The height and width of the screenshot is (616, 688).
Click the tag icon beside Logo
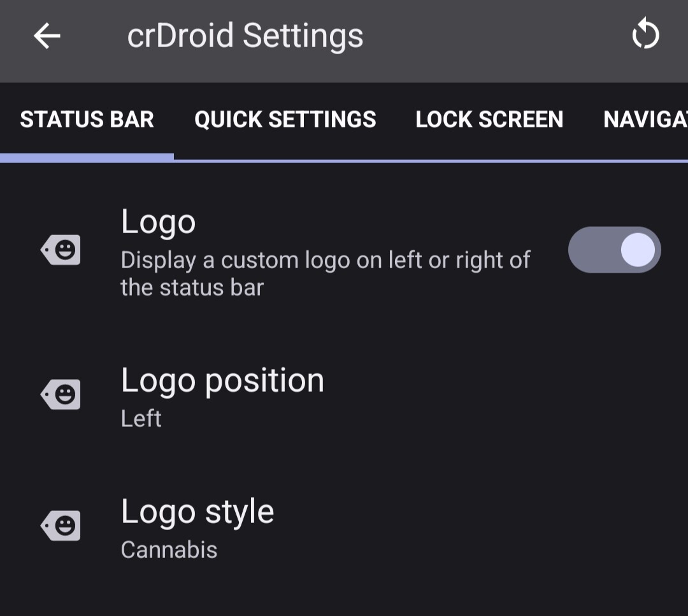[x=61, y=250]
